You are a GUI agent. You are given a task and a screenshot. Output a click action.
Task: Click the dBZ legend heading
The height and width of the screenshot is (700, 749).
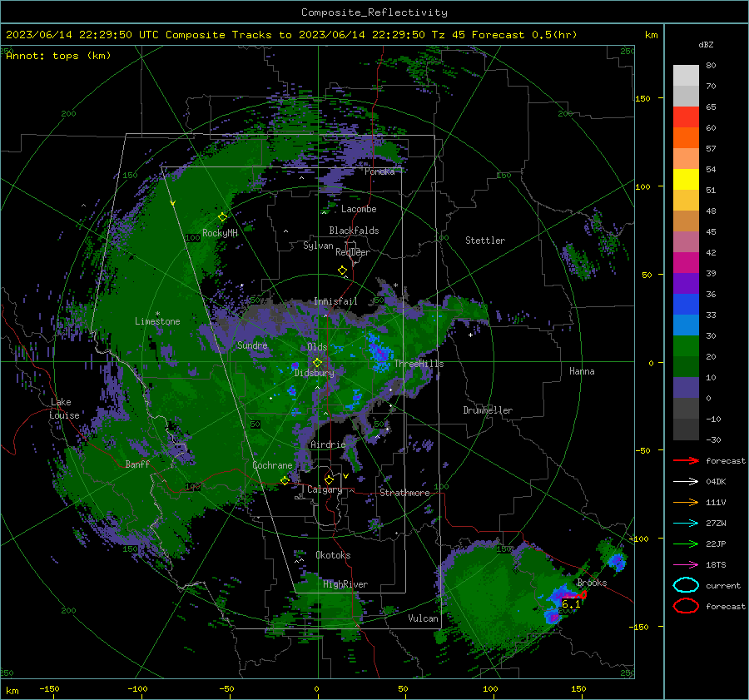click(706, 45)
